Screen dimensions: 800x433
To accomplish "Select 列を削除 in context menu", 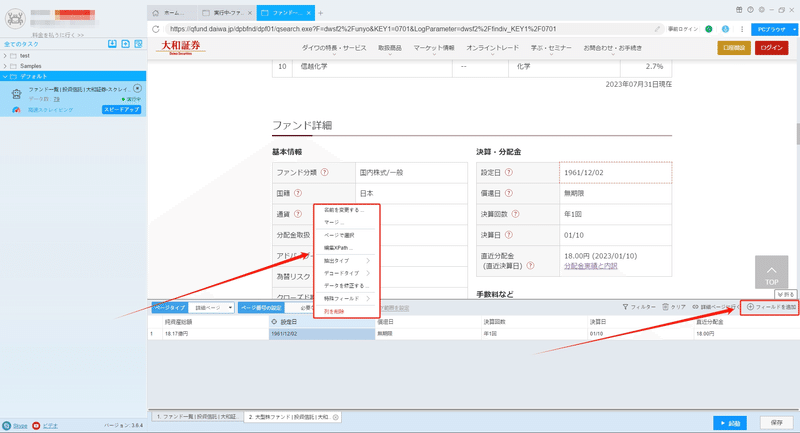I will pos(334,311).
